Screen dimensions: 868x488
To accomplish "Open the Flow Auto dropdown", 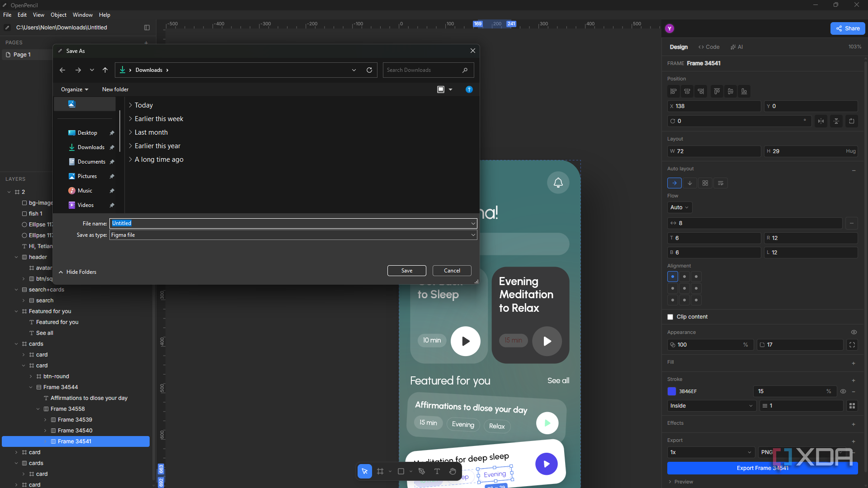I will coord(679,207).
